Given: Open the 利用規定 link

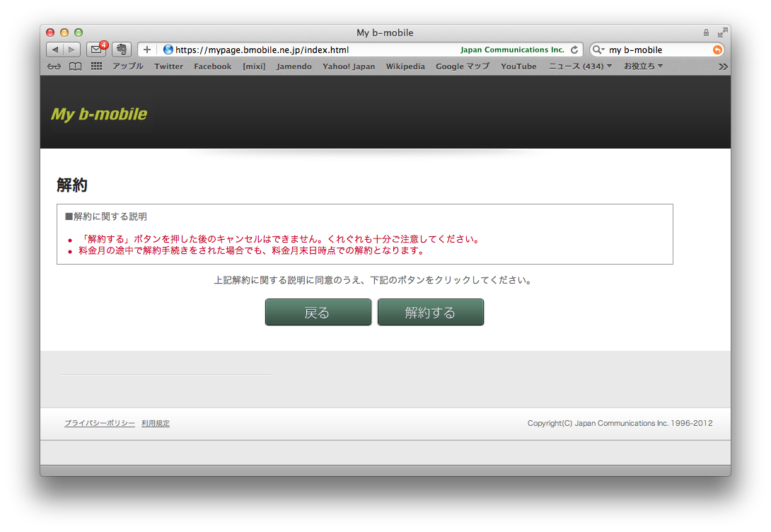Looking at the screenshot, I should click(x=156, y=423).
